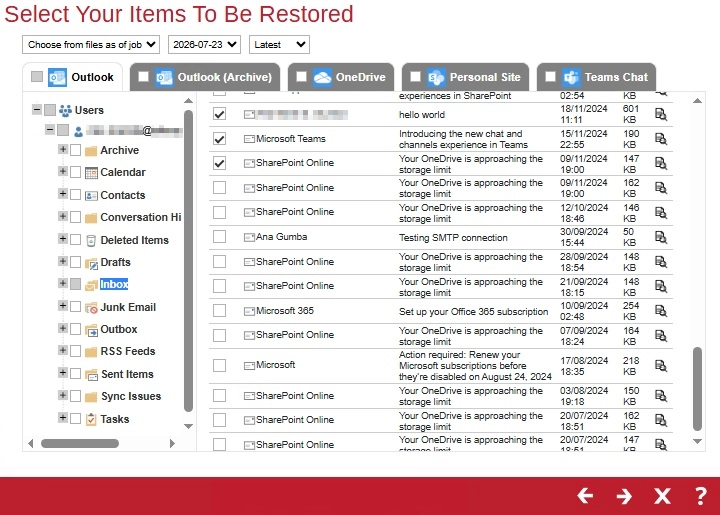Click the email list vertical scrollbar thumb
Viewport: 720px width, 515px height.
point(697,389)
